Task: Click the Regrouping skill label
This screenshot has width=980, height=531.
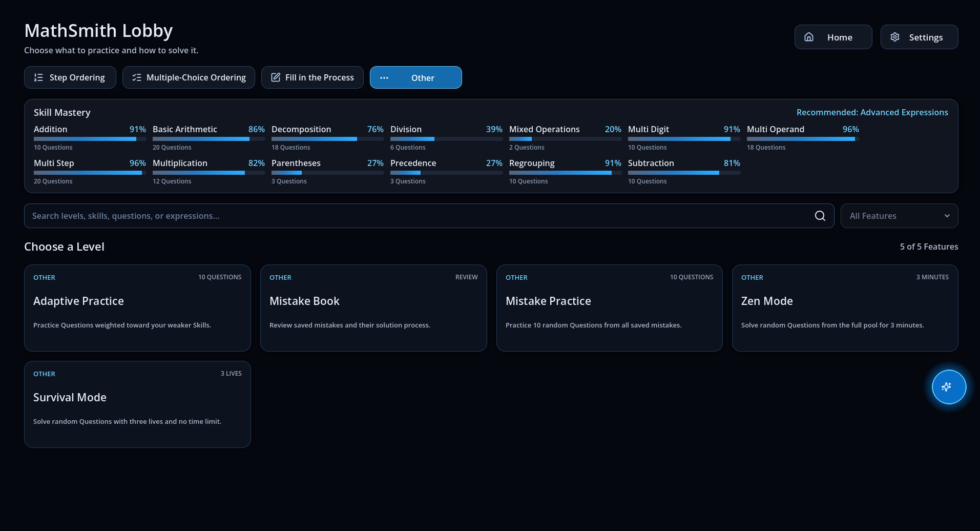Action: coord(532,163)
